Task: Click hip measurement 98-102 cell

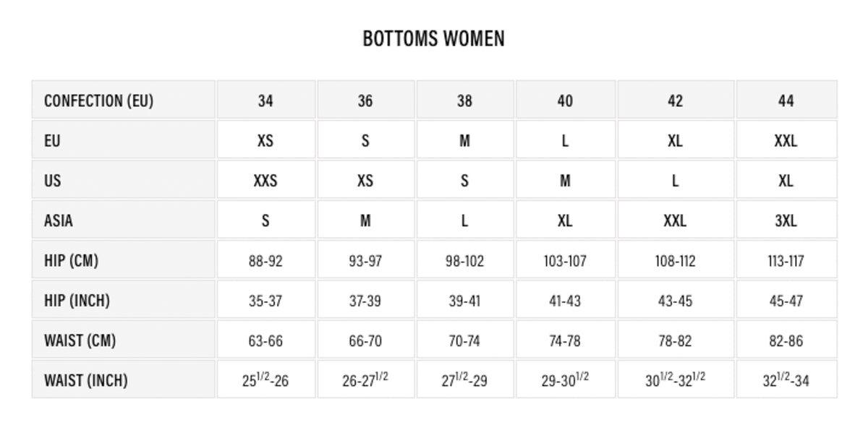Action: point(464,261)
